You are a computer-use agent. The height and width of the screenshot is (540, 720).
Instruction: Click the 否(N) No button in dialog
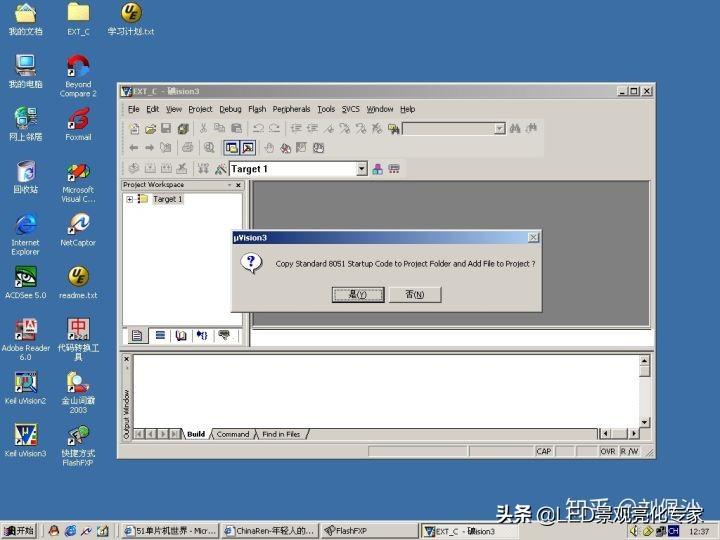(x=415, y=294)
